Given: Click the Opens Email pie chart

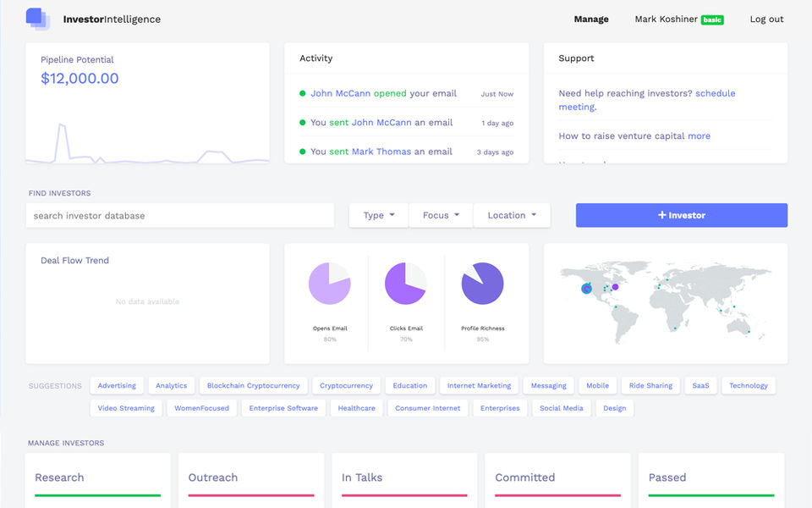Looking at the screenshot, I should pos(329,283).
